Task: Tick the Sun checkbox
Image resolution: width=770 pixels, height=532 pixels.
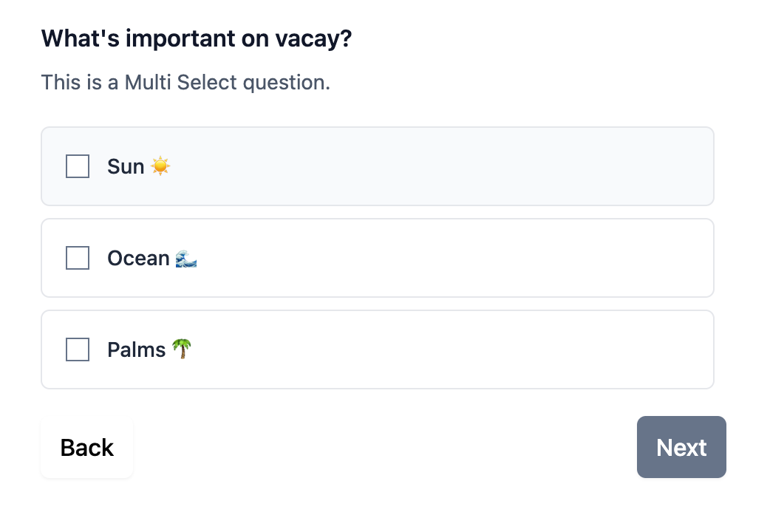Action: [x=78, y=166]
